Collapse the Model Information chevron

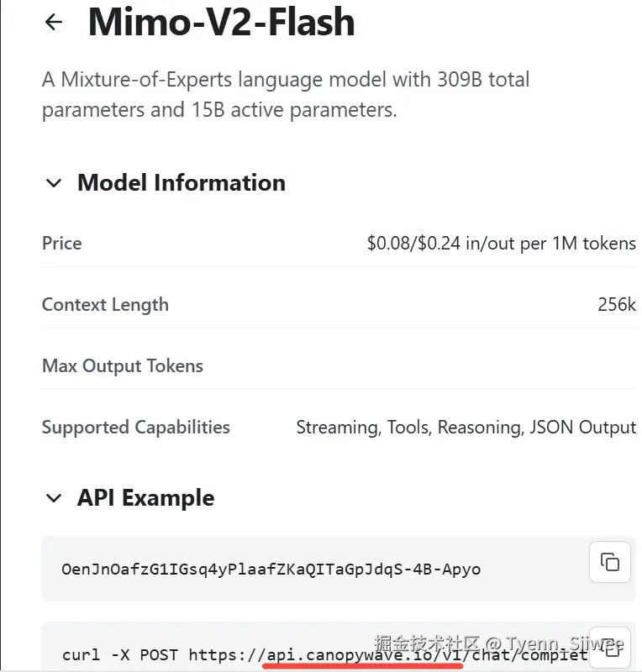(x=54, y=183)
